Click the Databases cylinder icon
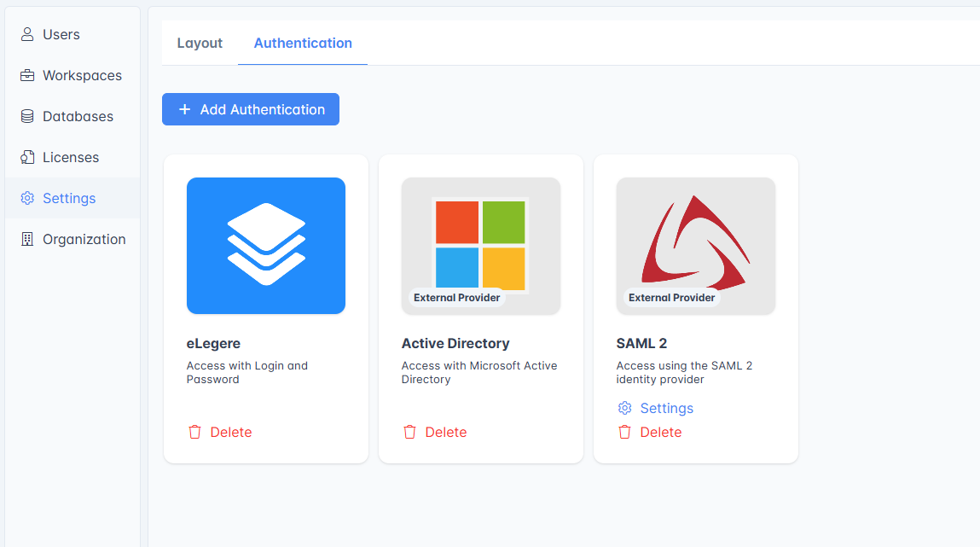 pos(27,116)
